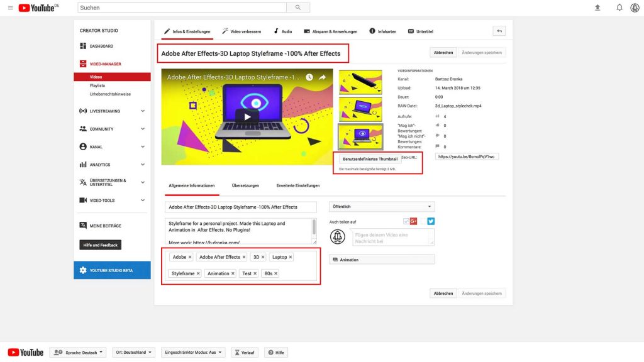Screen dimensions: 644x362
Task: Click the search magnifier button
Action: click(x=298, y=8)
